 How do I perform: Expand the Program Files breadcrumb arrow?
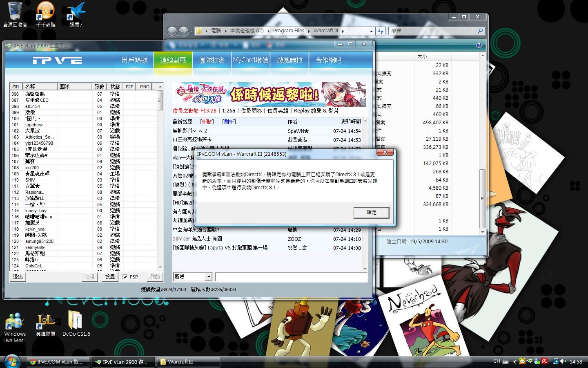(x=309, y=31)
